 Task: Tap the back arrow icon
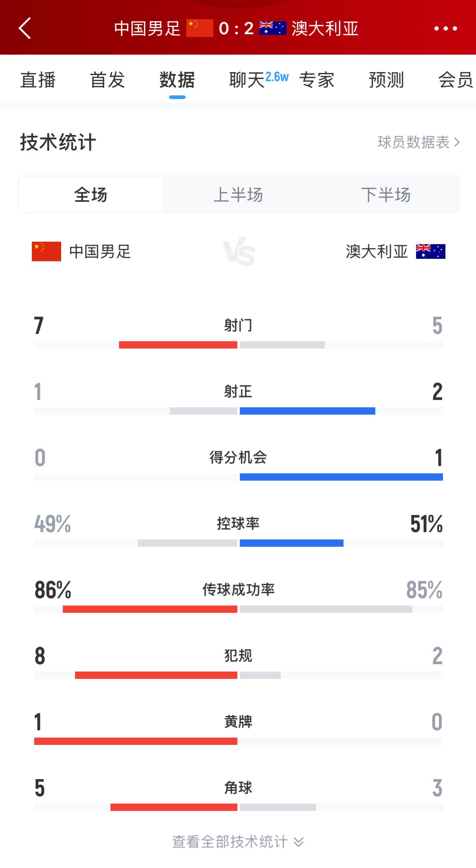coord(25,28)
